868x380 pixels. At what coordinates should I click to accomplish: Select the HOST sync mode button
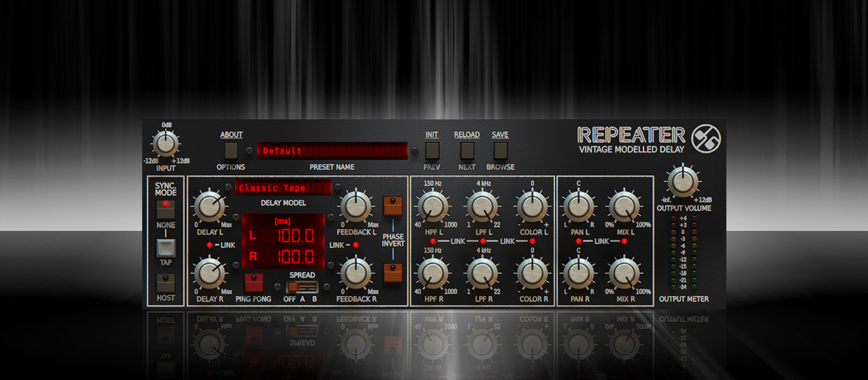tap(165, 283)
